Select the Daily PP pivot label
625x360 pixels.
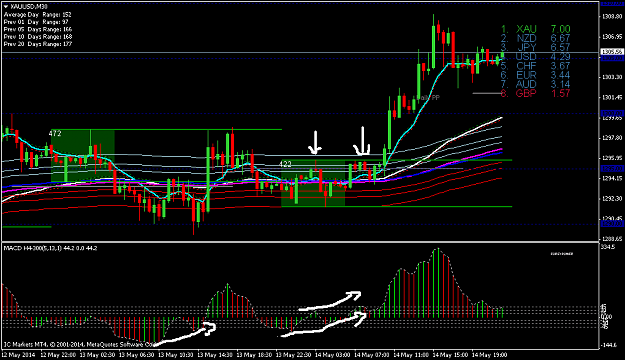428,98
